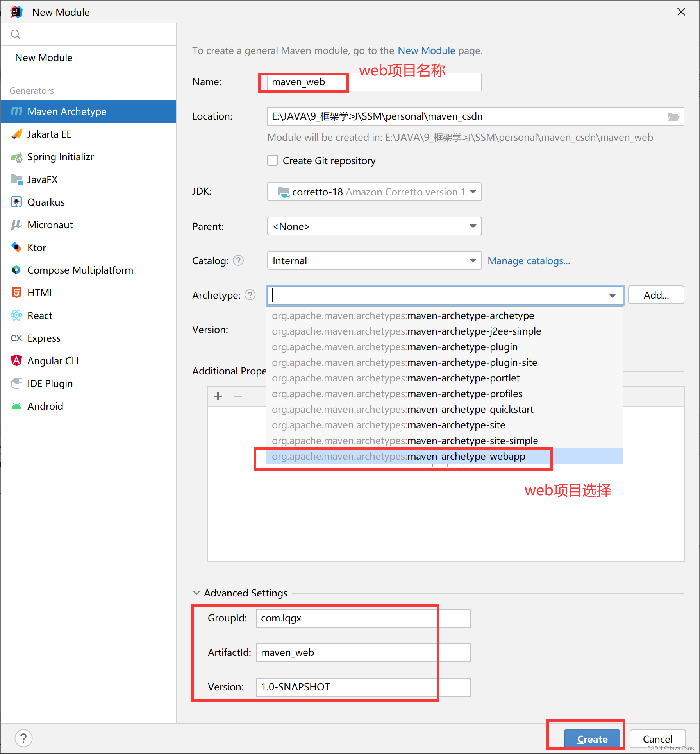Open the Catalog dropdown
The image size is (700, 754).
(x=374, y=260)
